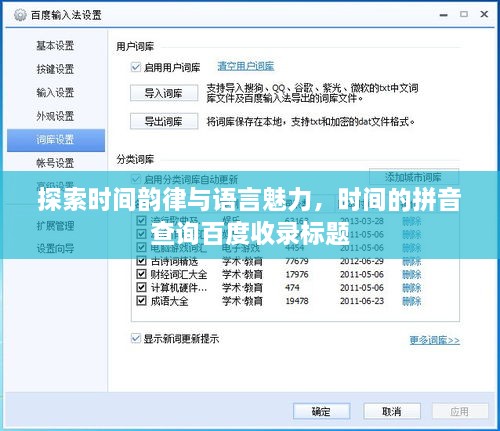Click 学术·教育 category in 古诗词精选 row
This screenshot has height=431, width=500.
tap(242, 261)
